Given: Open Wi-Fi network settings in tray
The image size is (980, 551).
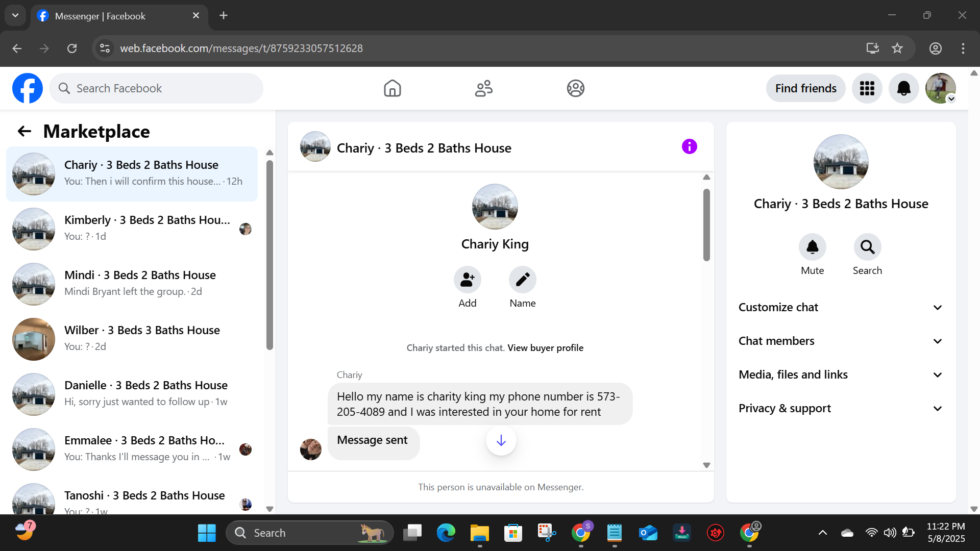Looking at the screenshot, I should click(x=871, y=533).
